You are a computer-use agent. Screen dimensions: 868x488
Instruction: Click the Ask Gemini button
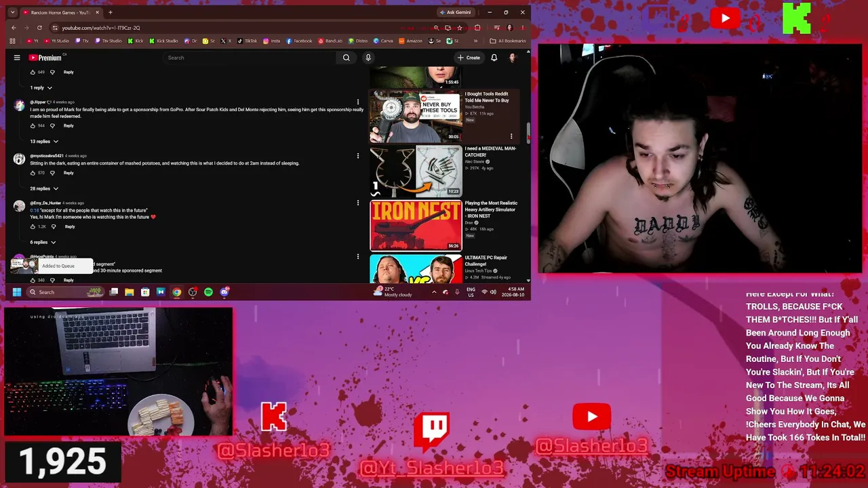(455, 12)
